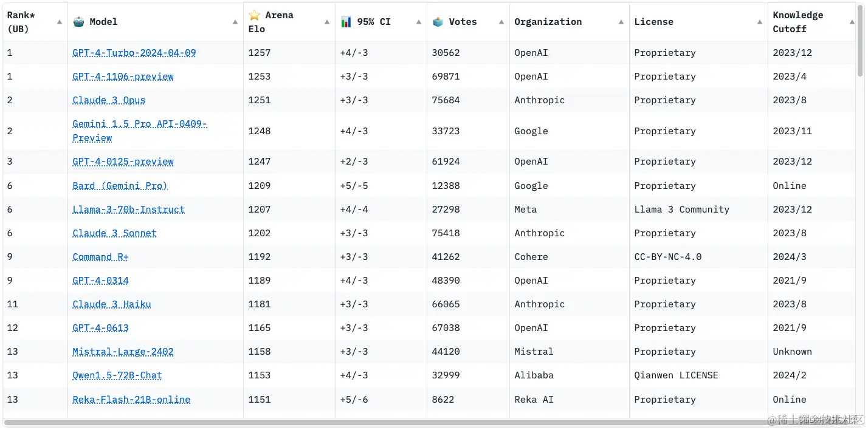Open Gemini 1.5 Pro API-0409-Preview link
868x430 pixels.
[x=140, y=131]
